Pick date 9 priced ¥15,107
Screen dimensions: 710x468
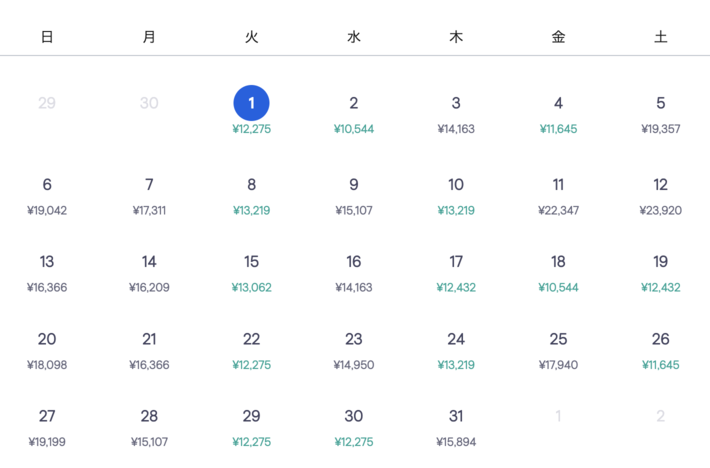354,195
